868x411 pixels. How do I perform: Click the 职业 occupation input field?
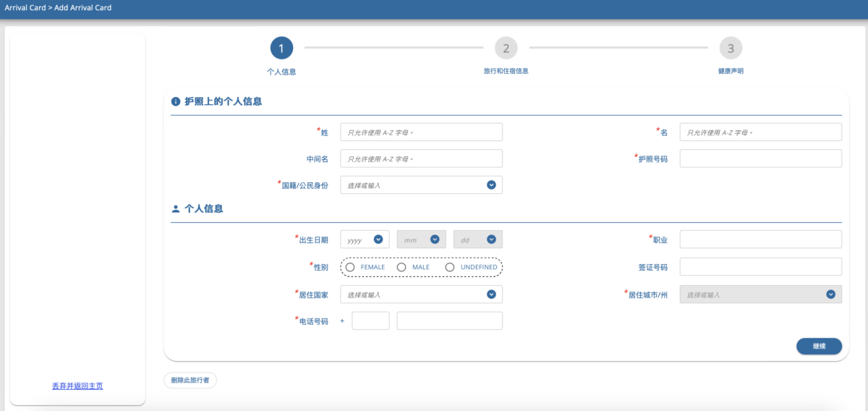(760, 240)
